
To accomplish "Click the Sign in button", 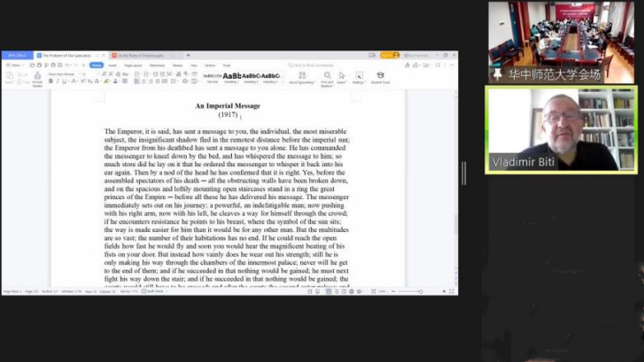I will click(x=390, y=55).
